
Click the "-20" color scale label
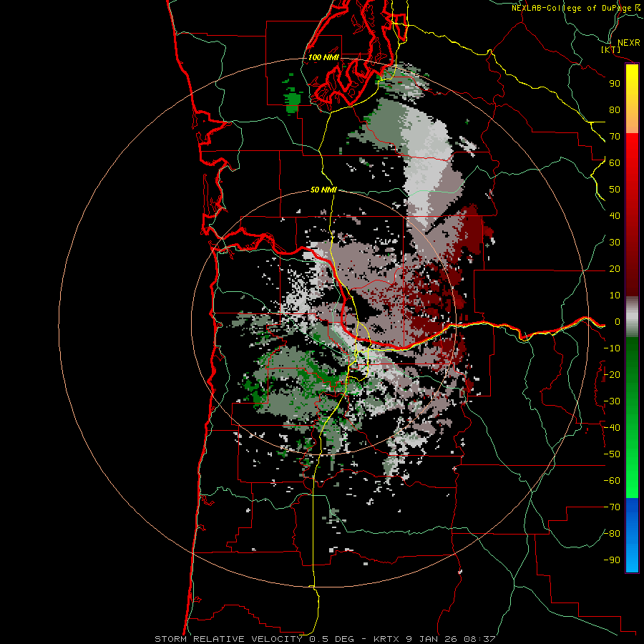tap(612, 374)
